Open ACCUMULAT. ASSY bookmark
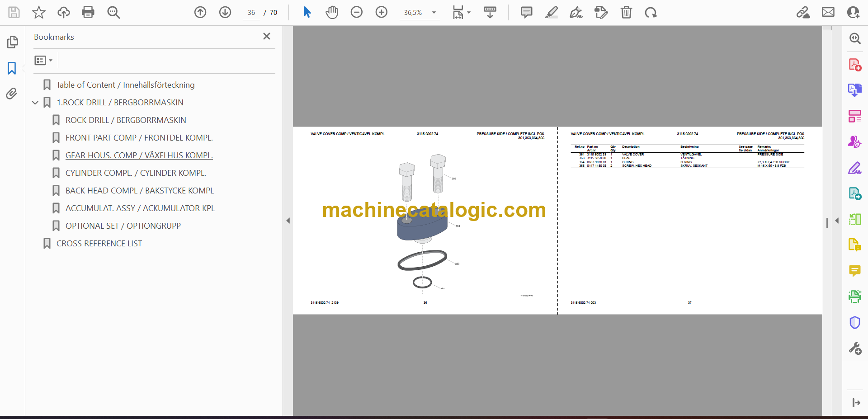 [140, 208]
